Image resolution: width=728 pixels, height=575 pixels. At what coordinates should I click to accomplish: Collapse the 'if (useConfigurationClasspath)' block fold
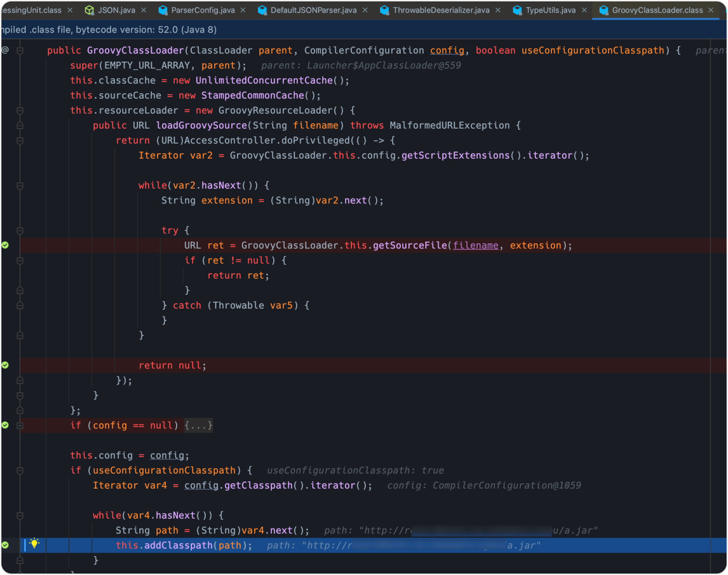(20, 471)
